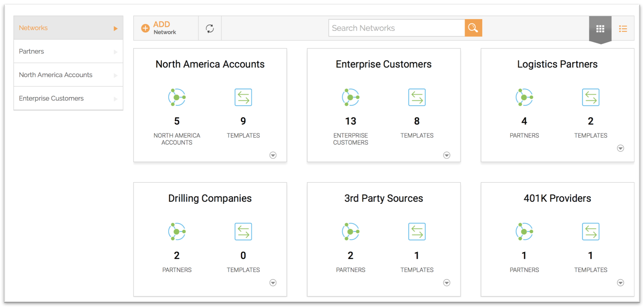Screen dimensions: 644x307
Task: Click the templates icon in Enterprise Customers card
Action: [x=417, y=97]
